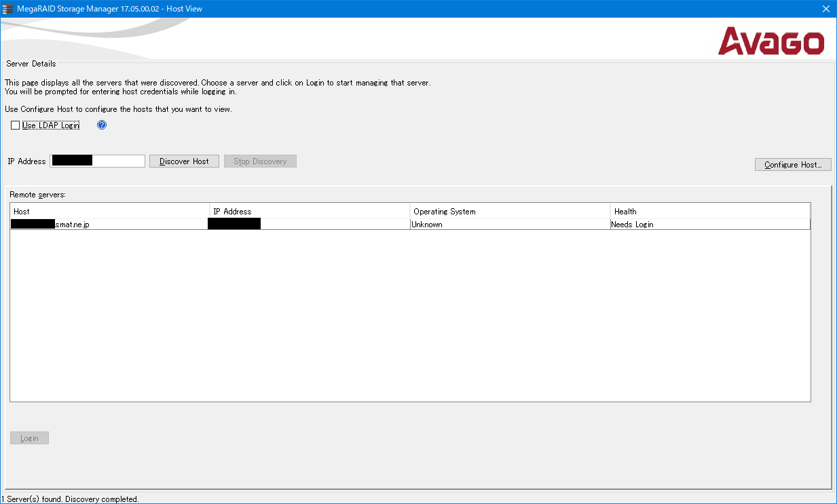The image size is (837, 504).
Task: Click the redacted IP address table cell
Action: [310, 224]
